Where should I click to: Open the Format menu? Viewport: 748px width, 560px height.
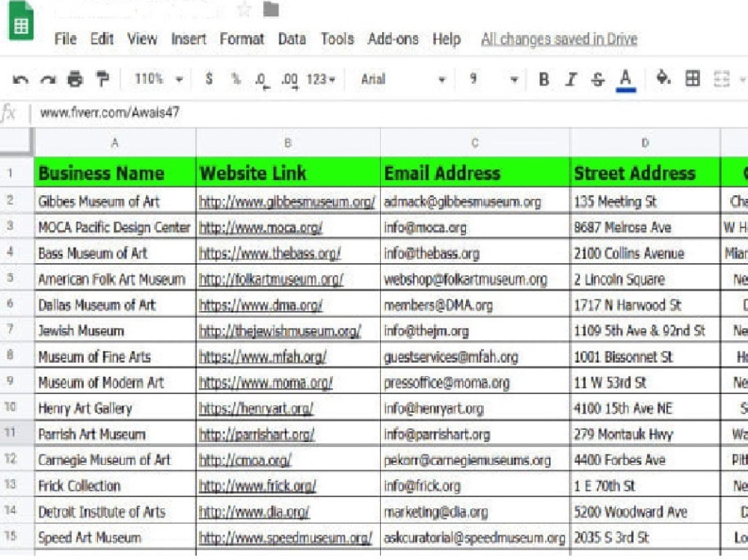(242, 39)
